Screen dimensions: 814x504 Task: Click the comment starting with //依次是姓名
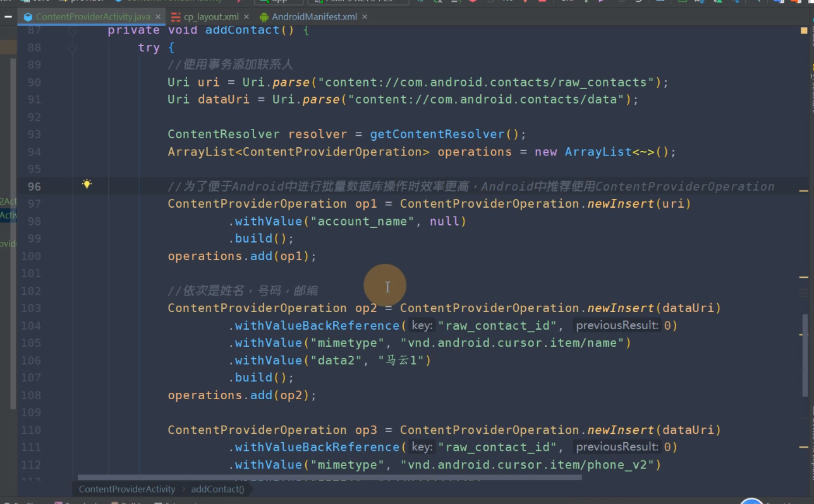click(243, 291)
